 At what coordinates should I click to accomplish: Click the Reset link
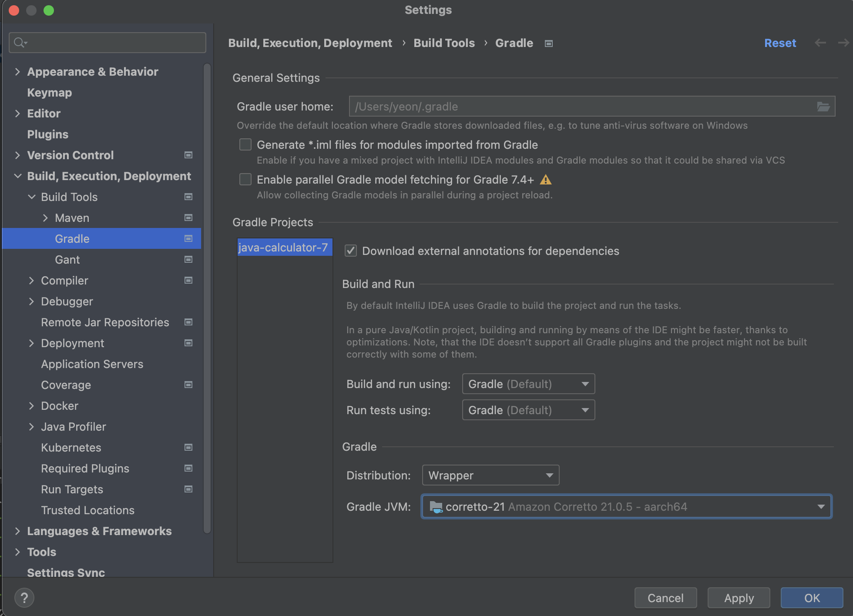point(780,43)
